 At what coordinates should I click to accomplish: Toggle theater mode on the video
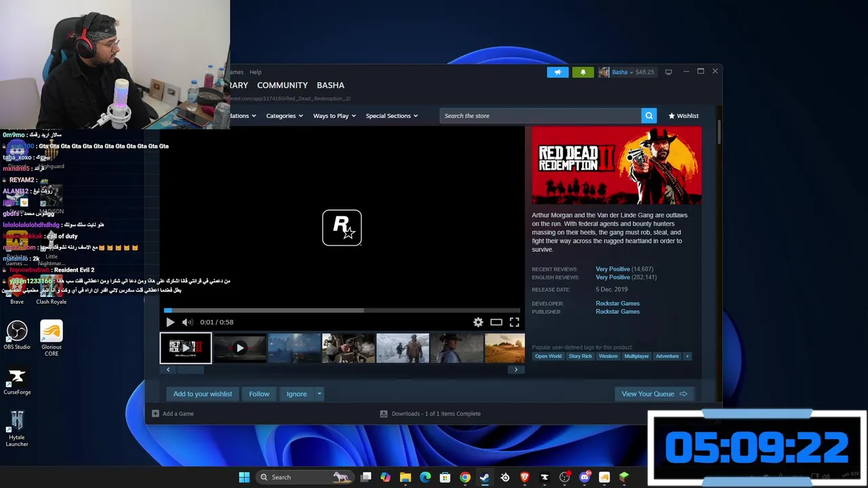tap(496, 322)
